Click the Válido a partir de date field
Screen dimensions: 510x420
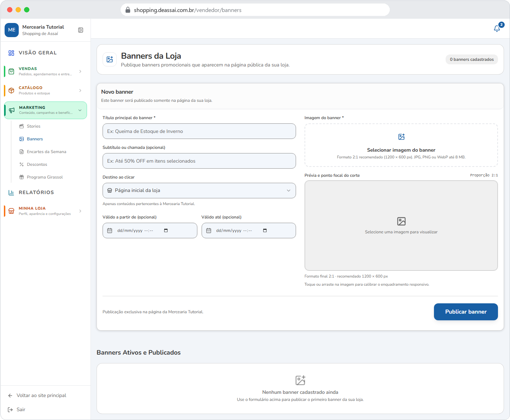150,231
